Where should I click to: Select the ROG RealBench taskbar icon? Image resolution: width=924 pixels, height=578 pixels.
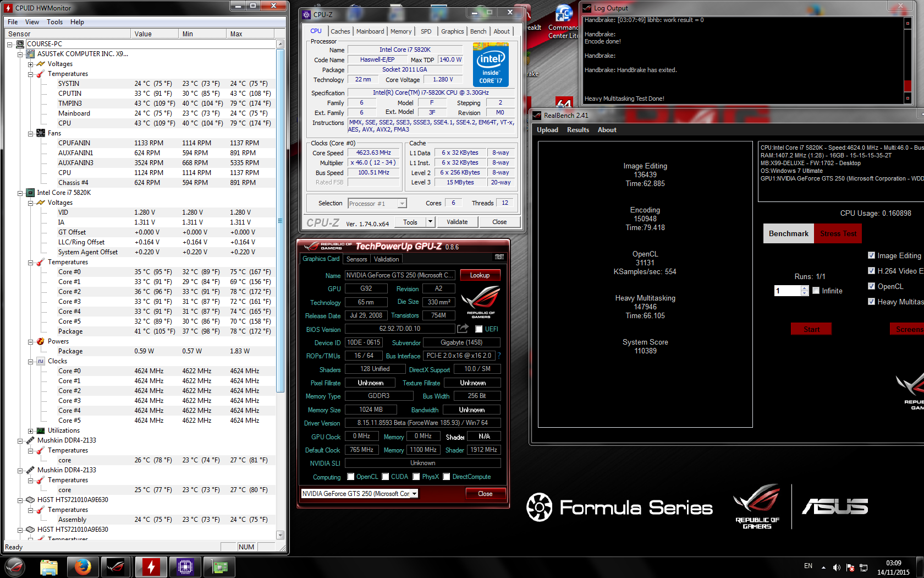point(116,567)
